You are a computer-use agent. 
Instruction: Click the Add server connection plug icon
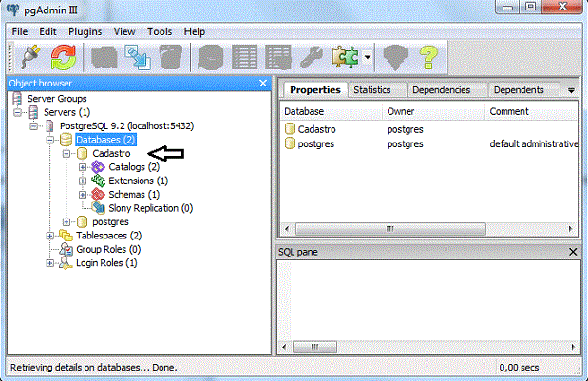[30, 57]
